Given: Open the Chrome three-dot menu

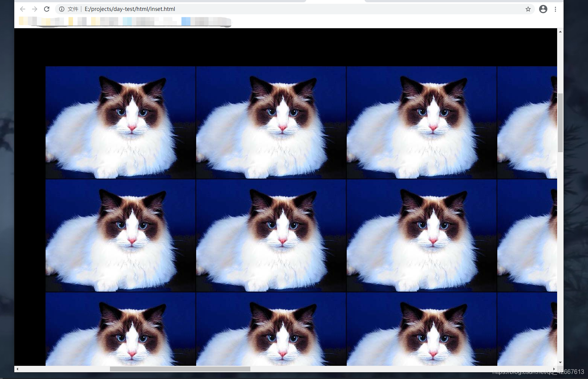Looking at the screenshot, I should click(x=556, y=9).
